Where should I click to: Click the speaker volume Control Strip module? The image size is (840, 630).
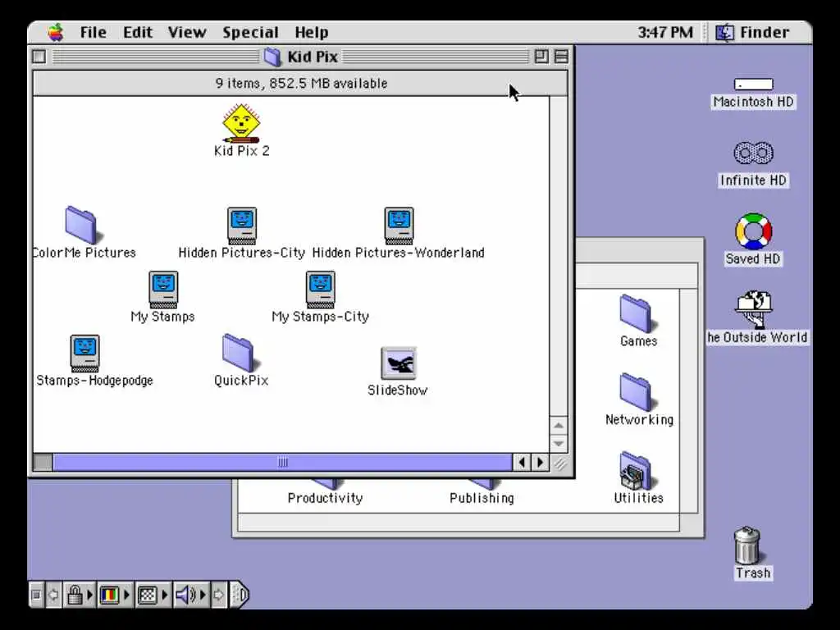(185, 595)
